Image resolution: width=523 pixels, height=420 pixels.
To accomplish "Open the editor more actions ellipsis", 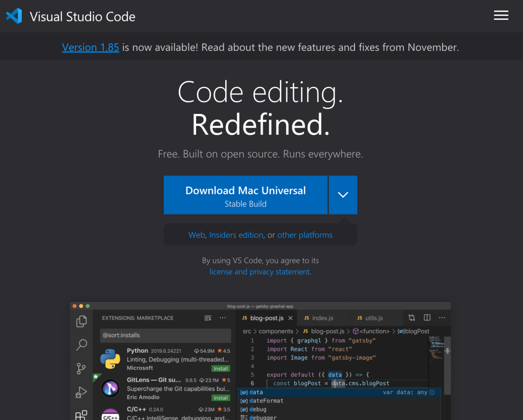I will [x=442, y=318].
